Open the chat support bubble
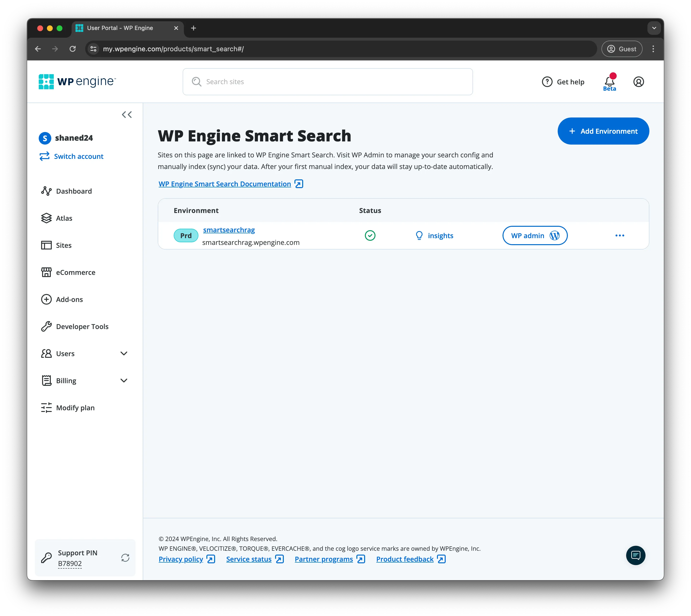The image size is (691, 616). pyautogui.click(x=636, y=555)
